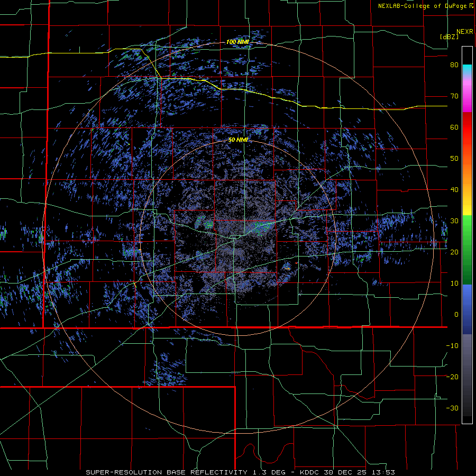Click the -30 value on the dBZ scale

tap(452, 408)
